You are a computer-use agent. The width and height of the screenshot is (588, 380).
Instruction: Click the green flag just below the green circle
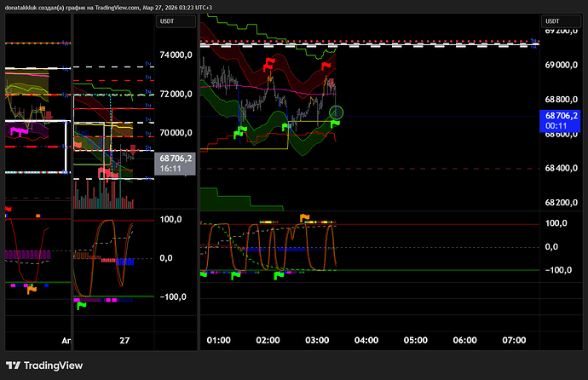[x=335, y=124]
